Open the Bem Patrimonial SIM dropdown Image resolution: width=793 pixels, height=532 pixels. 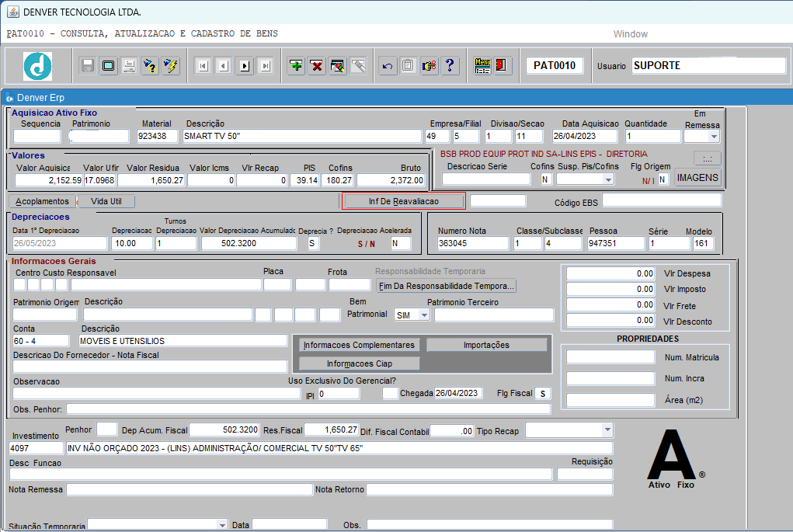tap(423, 315)
